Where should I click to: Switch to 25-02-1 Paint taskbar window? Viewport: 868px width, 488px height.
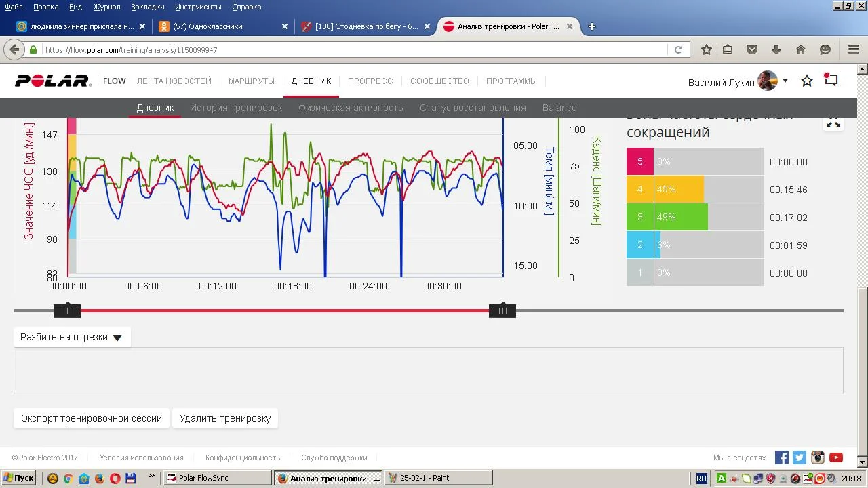(439, 478)
